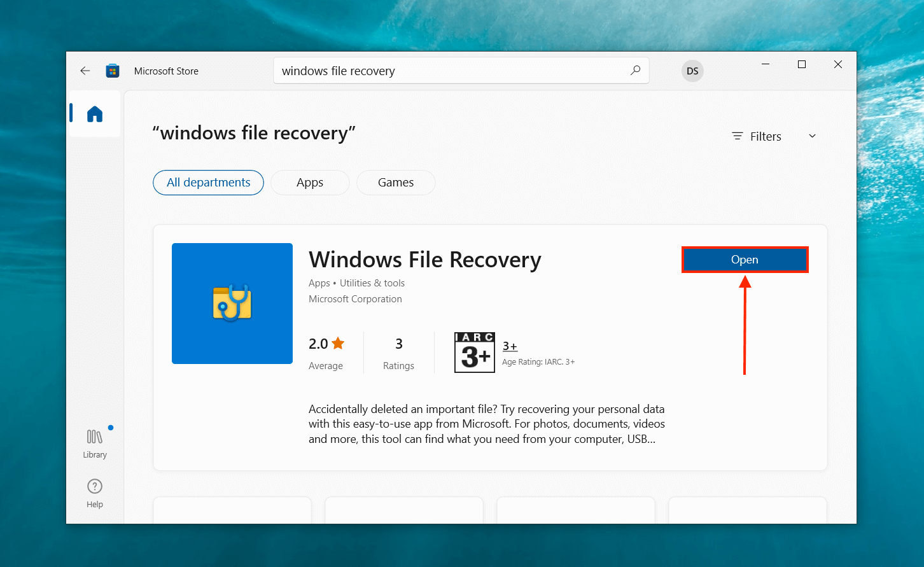
Task: Click the Microsoft Store logo icon
Action: click(x=113, y=71)
